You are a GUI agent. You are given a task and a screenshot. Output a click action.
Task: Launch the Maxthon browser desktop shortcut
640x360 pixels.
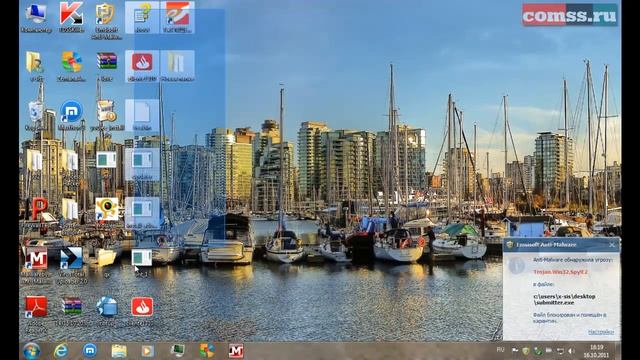[71, 111]
